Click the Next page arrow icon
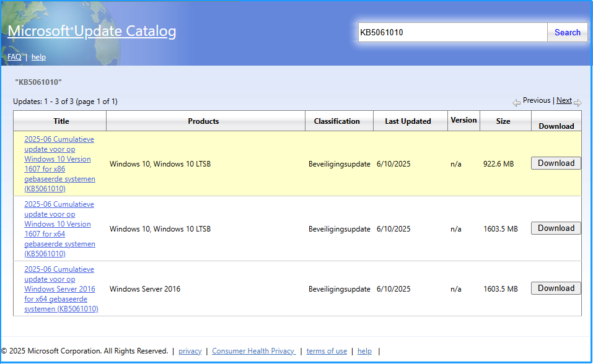Image resolution: width=593 pixels, height=364 pixels. point(578,103)
